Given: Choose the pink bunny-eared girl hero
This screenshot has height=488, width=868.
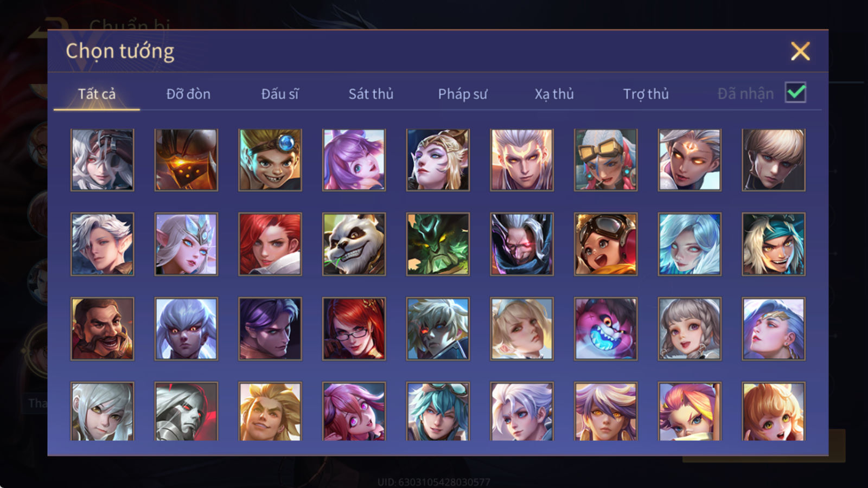Looking at the screenshot, I should point(354,160).
